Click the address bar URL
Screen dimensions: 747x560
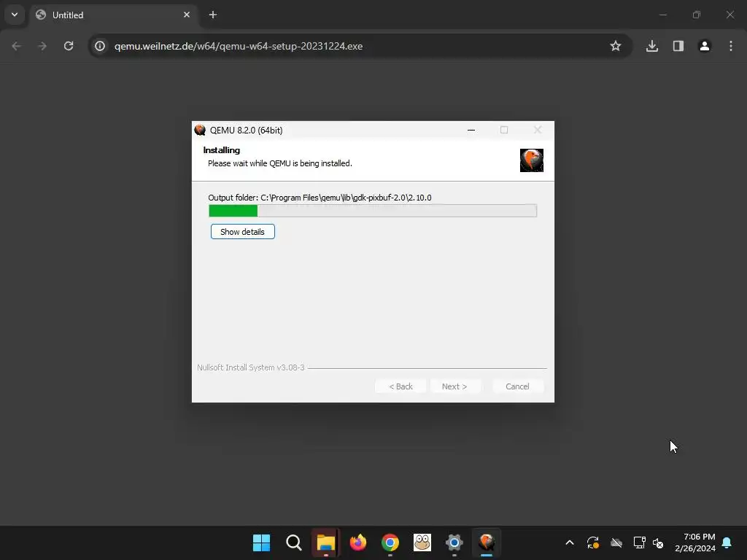tap(239, 46)
